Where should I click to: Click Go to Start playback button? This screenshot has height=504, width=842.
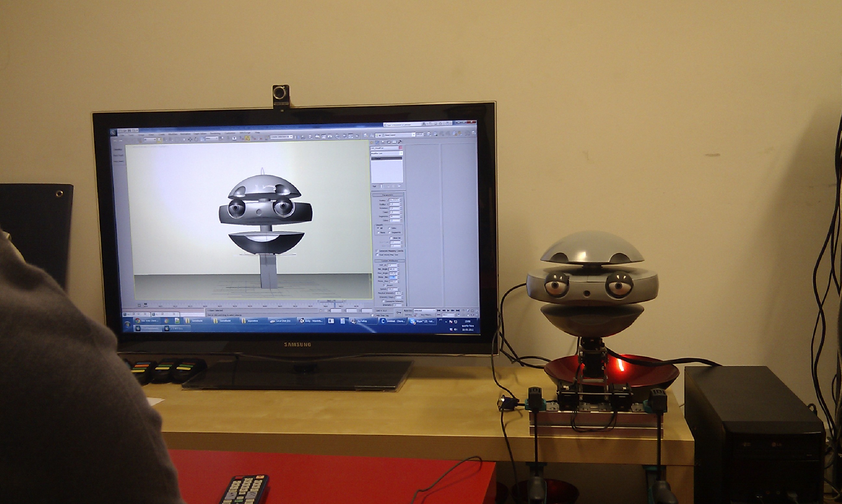(x=439, y=310)
